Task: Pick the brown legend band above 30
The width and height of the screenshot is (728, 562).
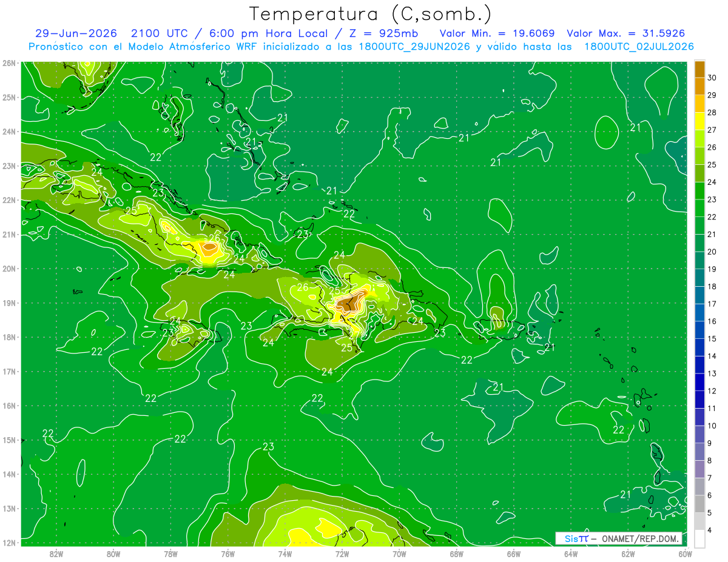Action: 699,69
